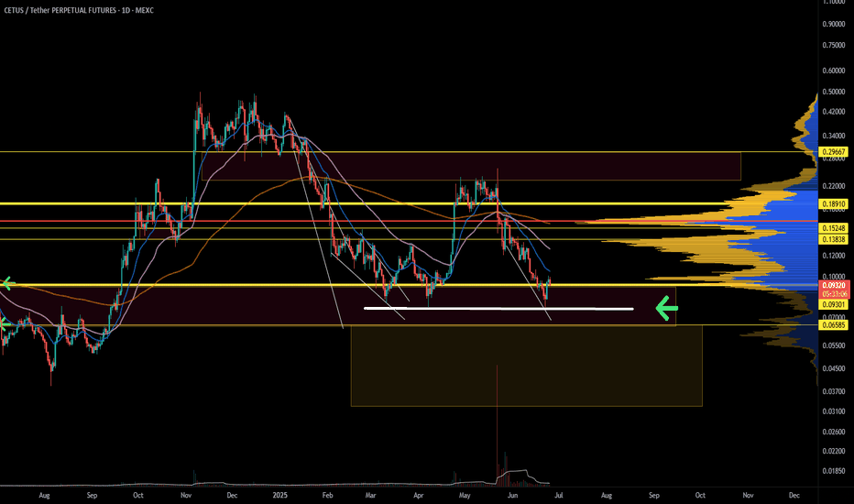Screen dimensions: 854x504
Task: Click the May label on time axis
Action: coord(465,495)
